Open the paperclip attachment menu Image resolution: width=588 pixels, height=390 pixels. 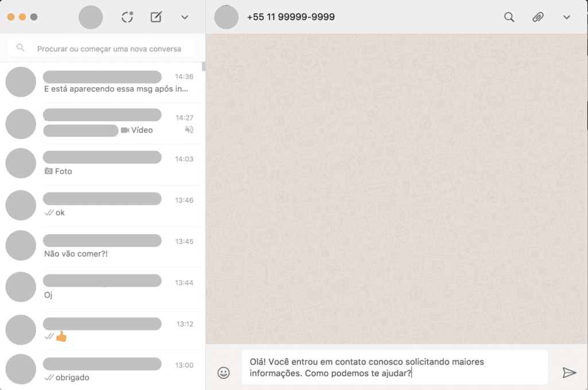click(x=537, y=17)
